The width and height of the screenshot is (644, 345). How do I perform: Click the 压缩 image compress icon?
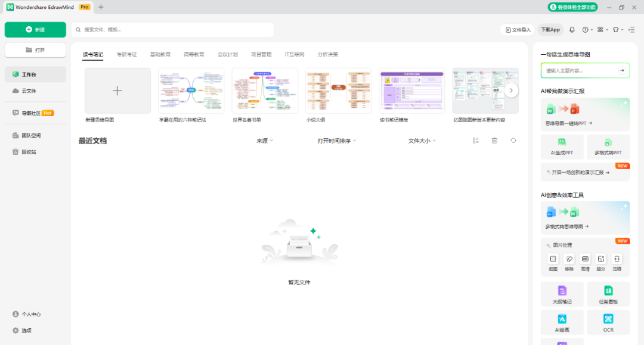tap(617, 259)
